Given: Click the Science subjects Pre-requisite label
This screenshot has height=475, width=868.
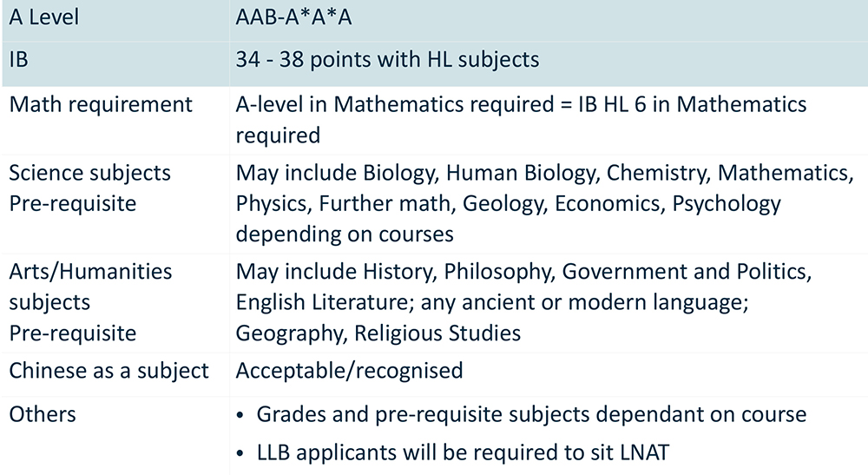Looking at the screenshot, I should coord(89,188).
